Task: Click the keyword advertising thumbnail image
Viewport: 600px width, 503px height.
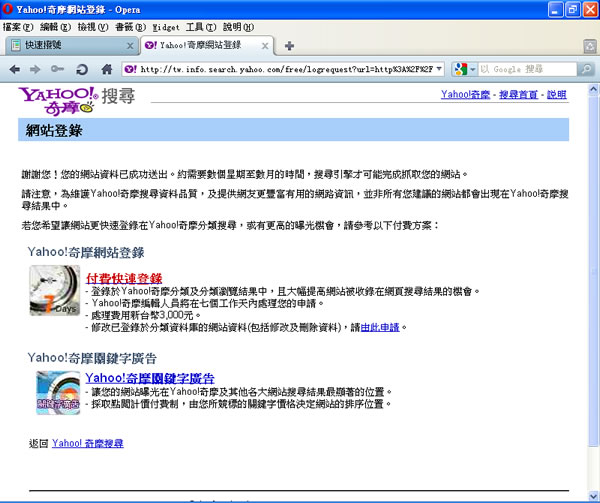Action: [58, 393]
